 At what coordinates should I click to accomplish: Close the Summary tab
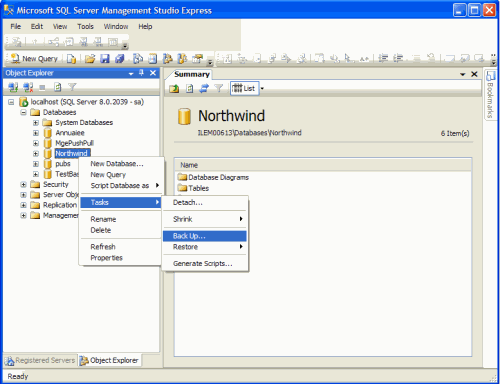474,74
